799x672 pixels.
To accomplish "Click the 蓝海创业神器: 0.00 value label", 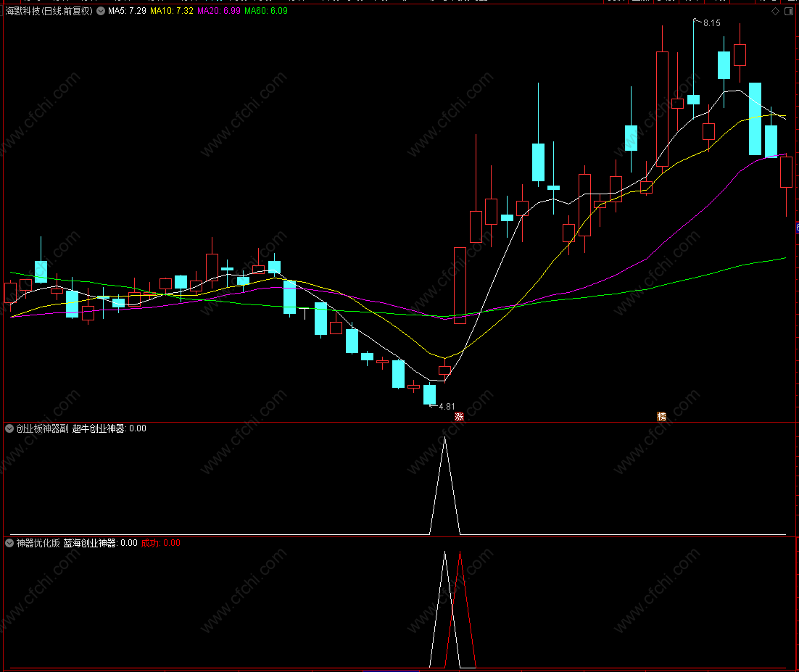I will click(100, 543).
